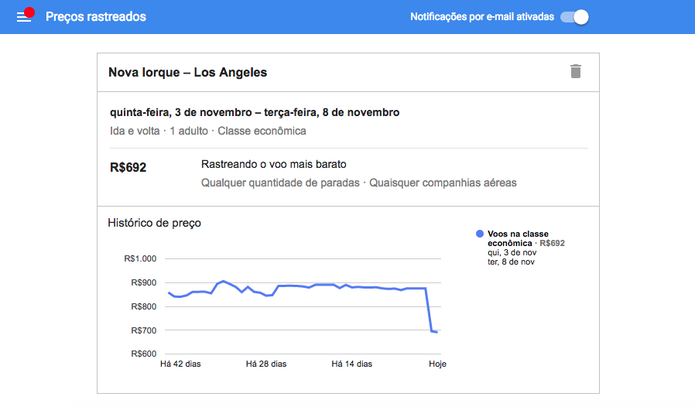Click the date range 3 de novembro – 8 de novembro
695x407 pixels.
click(254, 112)
